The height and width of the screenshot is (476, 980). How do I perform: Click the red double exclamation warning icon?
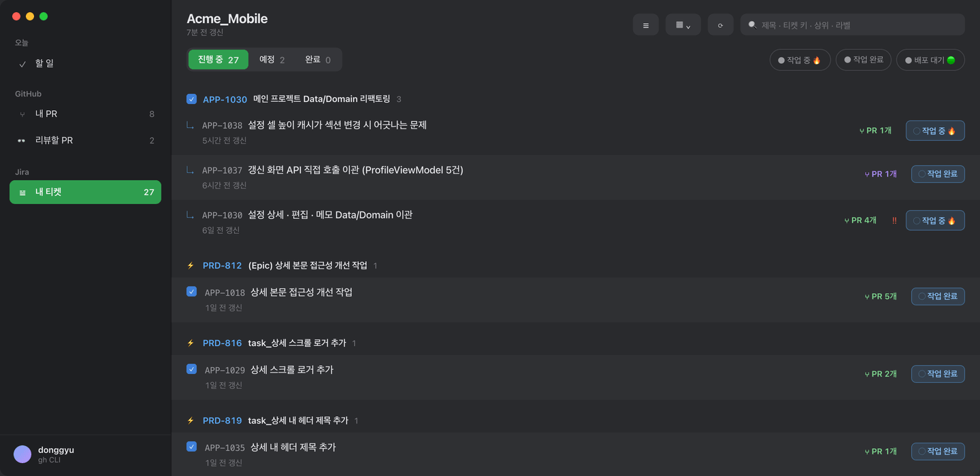(x=894, y=220)
